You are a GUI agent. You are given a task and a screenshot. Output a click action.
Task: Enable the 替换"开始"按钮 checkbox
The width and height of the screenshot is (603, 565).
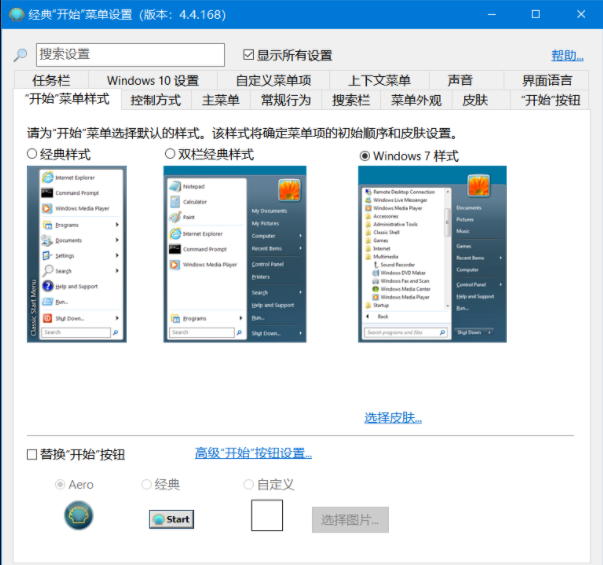(32, 454)
